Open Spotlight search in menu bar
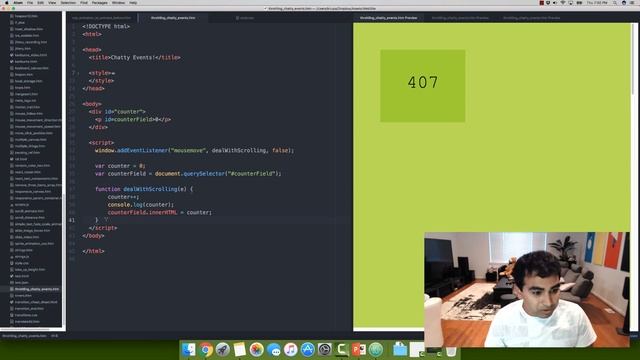The width and height of the screenshot is (640, 360). point(615,2)
